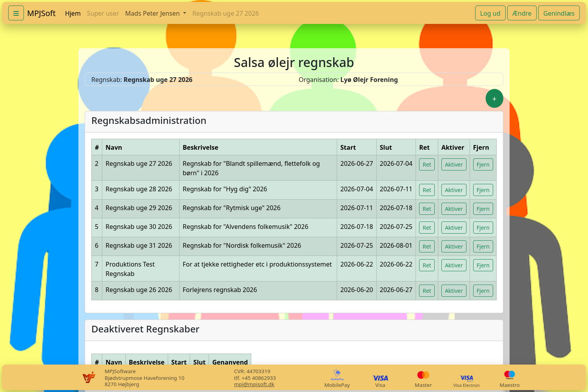
Task: Click Ret for Regnskab uge 26 2026
Action: tap(427, 291)
